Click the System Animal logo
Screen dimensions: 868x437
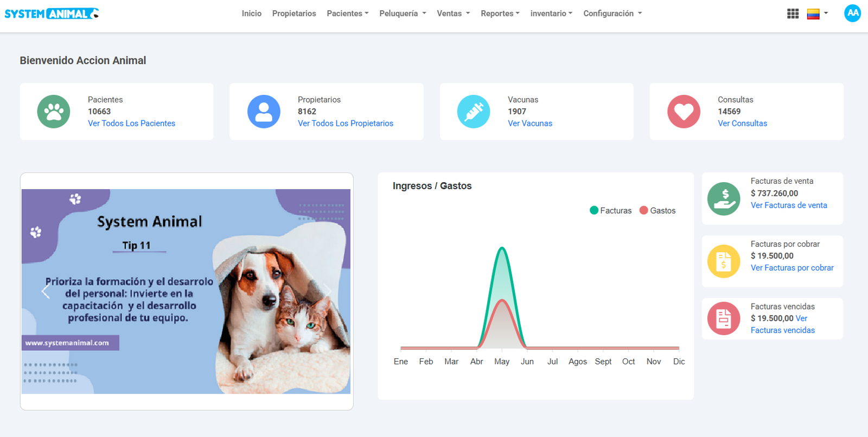point(52,14)
